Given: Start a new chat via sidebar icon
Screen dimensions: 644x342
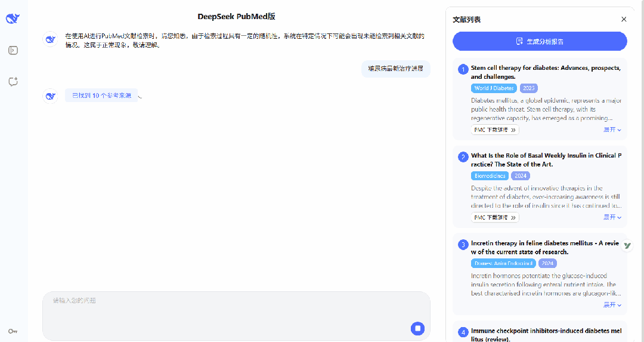Looking at the screenshot, I should (x=13, y=81).
